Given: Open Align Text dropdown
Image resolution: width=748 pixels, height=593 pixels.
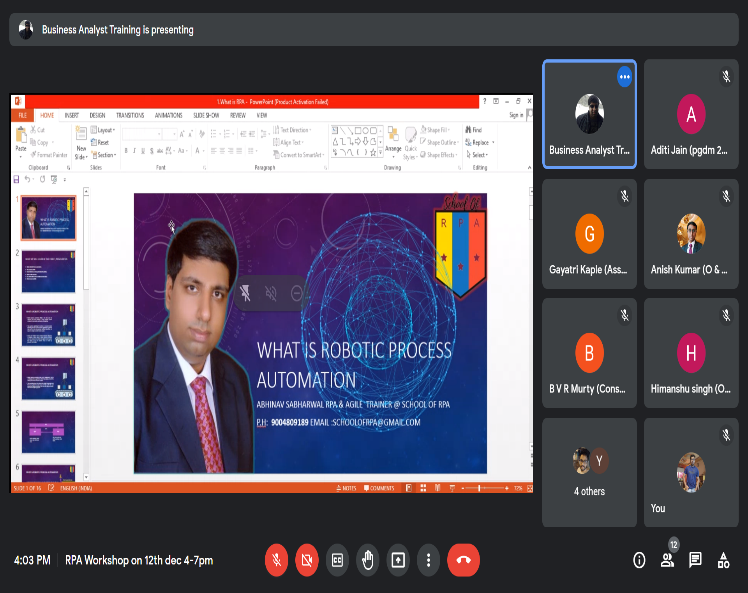Looking at the screenshot, I should click(x=288, y=142).
